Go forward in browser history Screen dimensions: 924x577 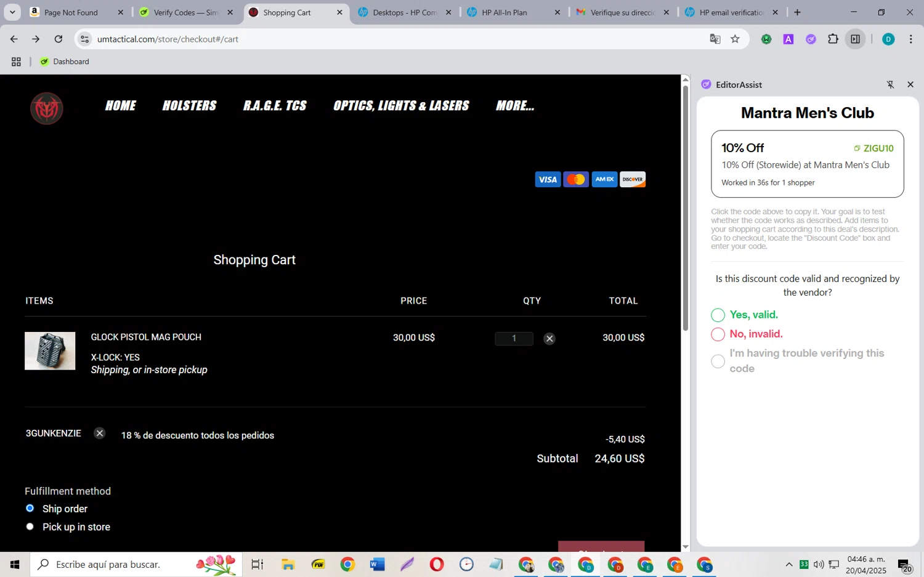[x=36, y=39]
